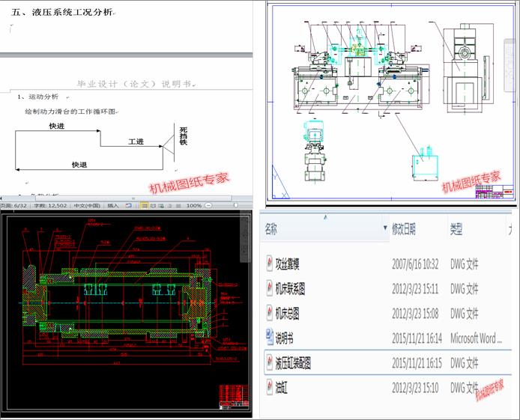This screenshot has height=420, width=520.
Task: Click the Word zoom slider handle
Action: (236, 205)
